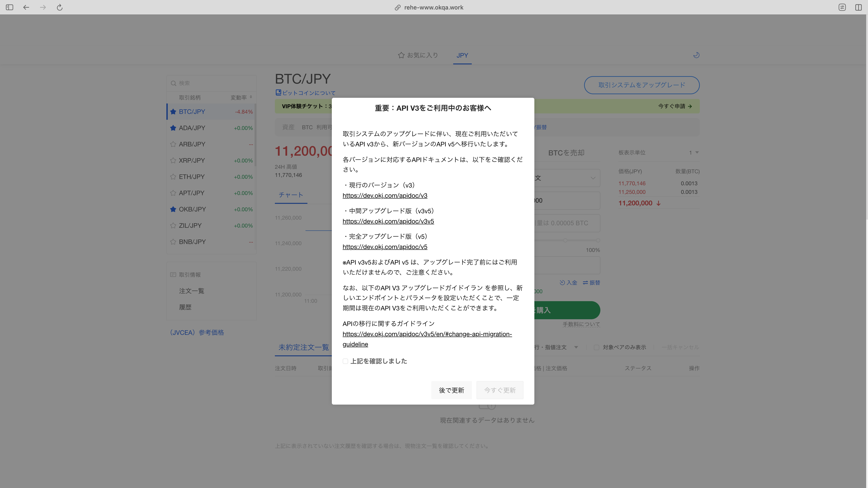Favorite APT/JPY with its star icon
Image resolution: width=868 pixels, height=488 pixels.
point(173,193)
